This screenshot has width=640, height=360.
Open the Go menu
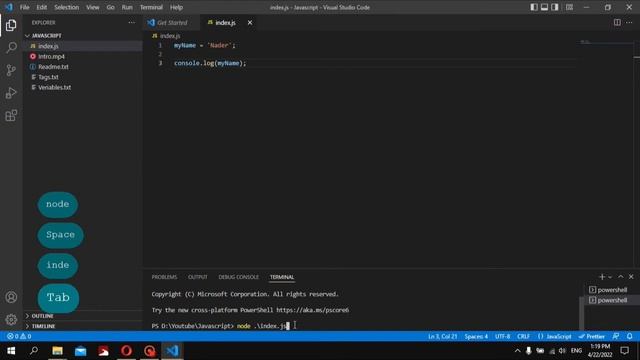(x=110, y=7)
